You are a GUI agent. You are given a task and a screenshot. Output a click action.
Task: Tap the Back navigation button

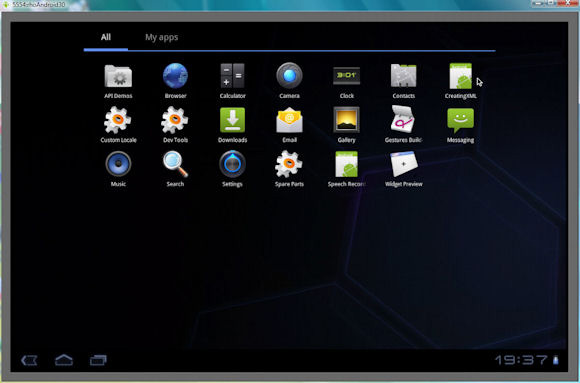click(29, 360)
